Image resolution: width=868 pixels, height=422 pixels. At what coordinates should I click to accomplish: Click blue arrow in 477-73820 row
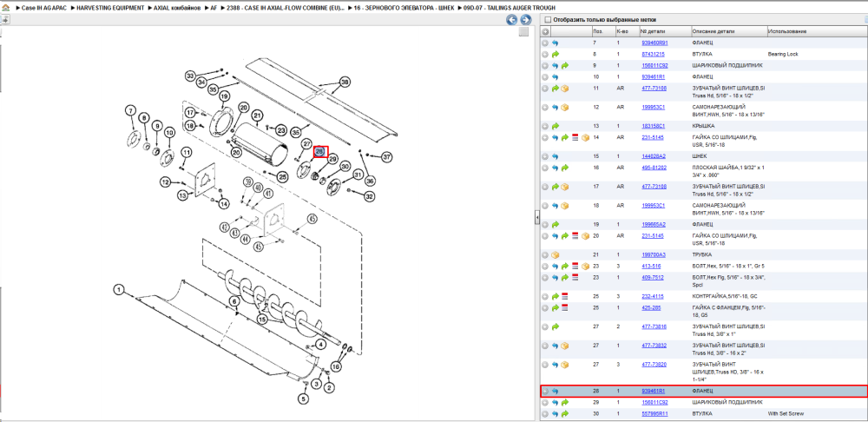(556, 365)
